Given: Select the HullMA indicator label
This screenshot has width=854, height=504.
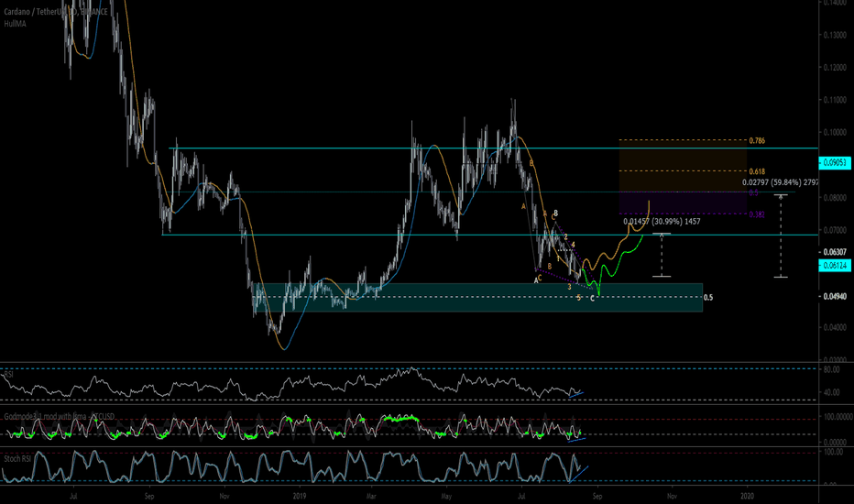Looking at the screenshot, I should click(x=15, y=24).
